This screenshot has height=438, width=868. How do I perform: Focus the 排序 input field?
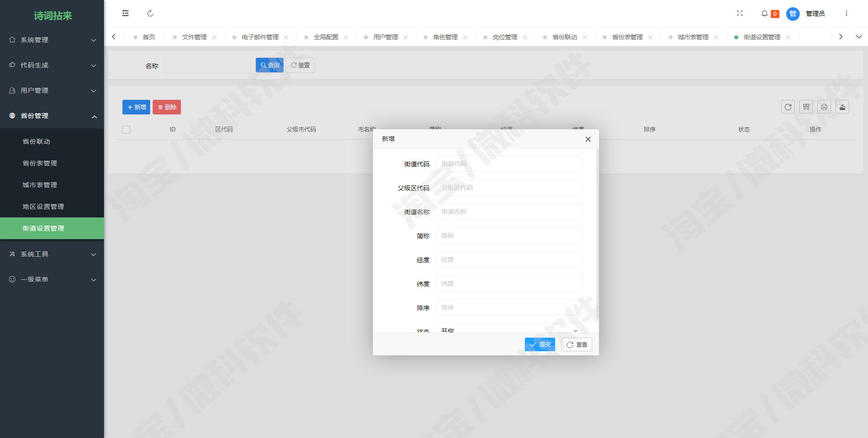(x=509, y=307)
